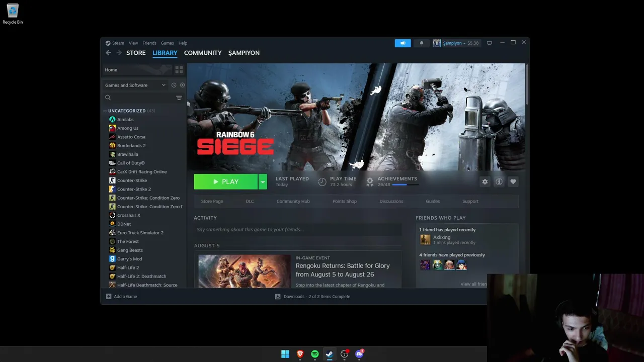Click the library search field
The image size is (644, 362).
(138, 98)
